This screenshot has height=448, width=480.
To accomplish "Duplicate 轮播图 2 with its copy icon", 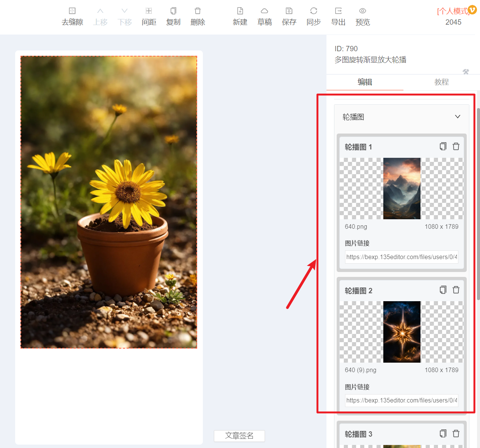I will click(x=443, y=290).
